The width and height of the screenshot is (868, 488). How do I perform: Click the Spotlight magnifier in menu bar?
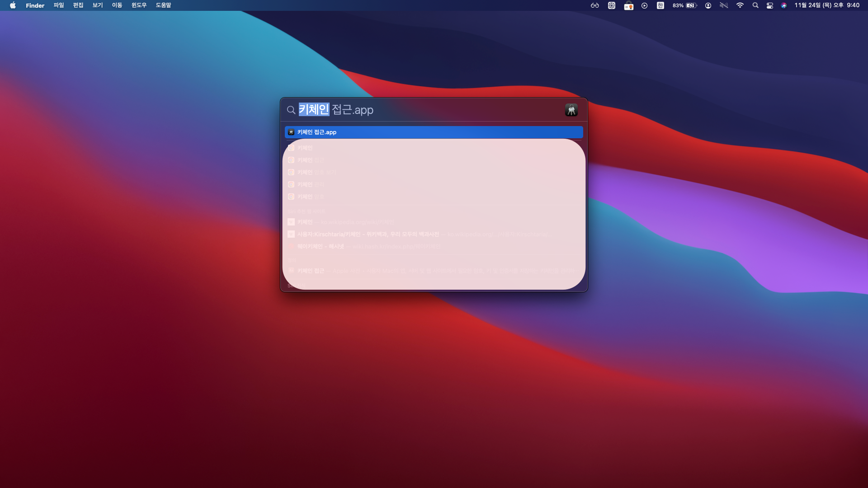(755, 5)
